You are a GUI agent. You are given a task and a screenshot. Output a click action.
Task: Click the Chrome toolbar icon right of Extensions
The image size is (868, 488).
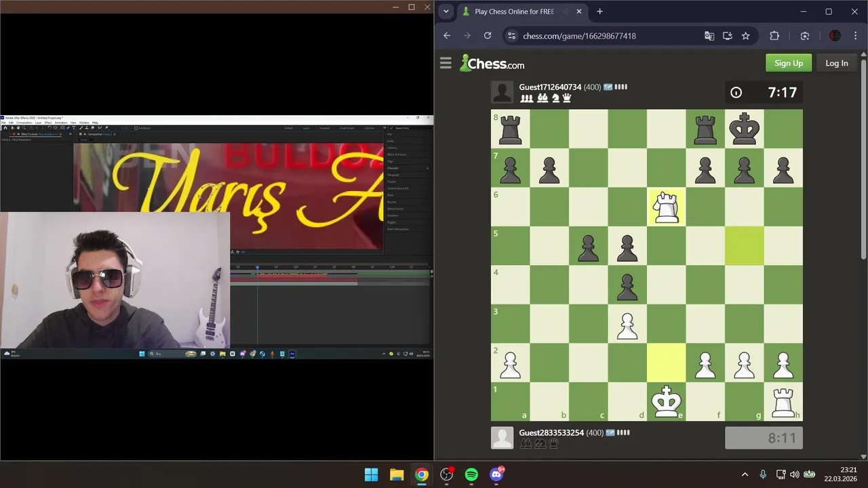click(805, 36)
